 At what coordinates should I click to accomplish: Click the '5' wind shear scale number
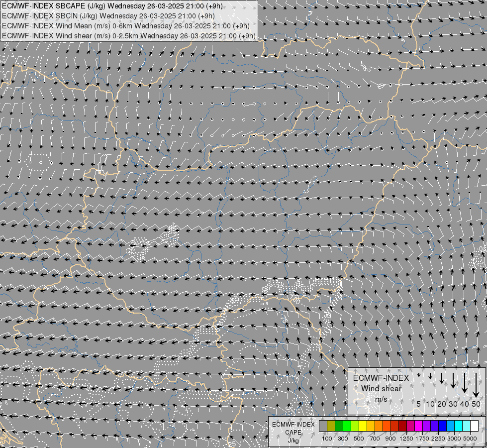419,404
